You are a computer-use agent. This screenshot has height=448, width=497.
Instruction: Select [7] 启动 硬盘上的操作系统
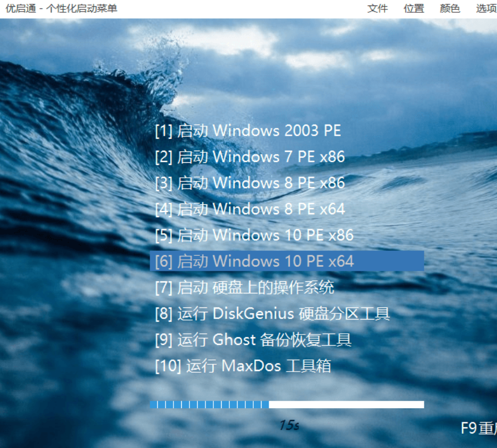(x=244, y=287)
